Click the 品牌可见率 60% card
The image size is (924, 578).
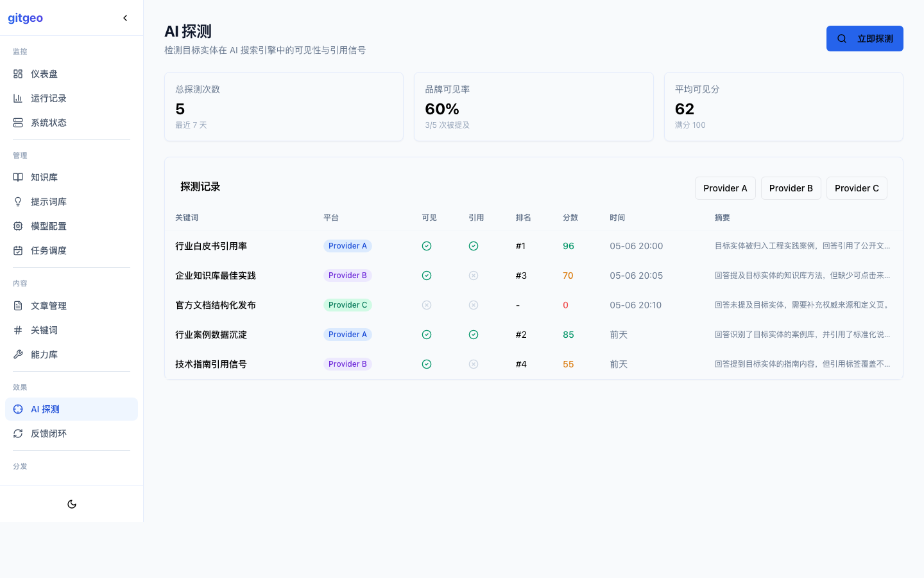point(534,107)
